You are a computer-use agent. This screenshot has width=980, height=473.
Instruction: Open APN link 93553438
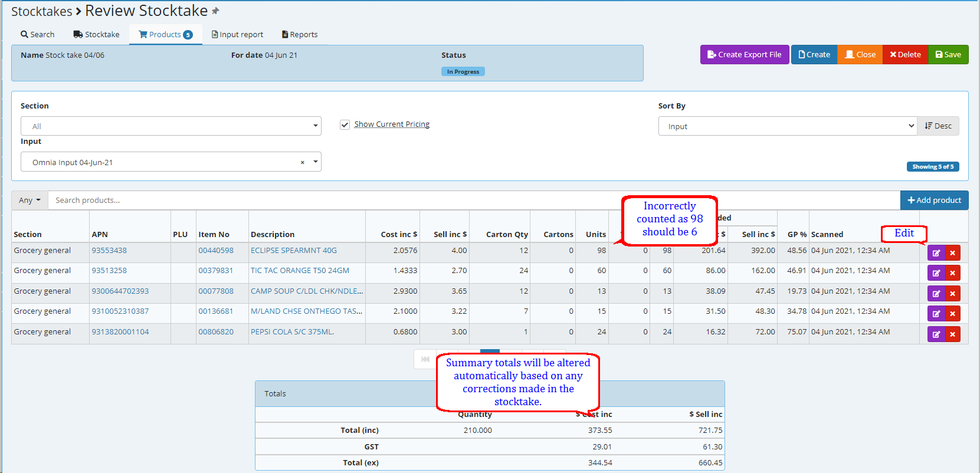tap(109, 251)
